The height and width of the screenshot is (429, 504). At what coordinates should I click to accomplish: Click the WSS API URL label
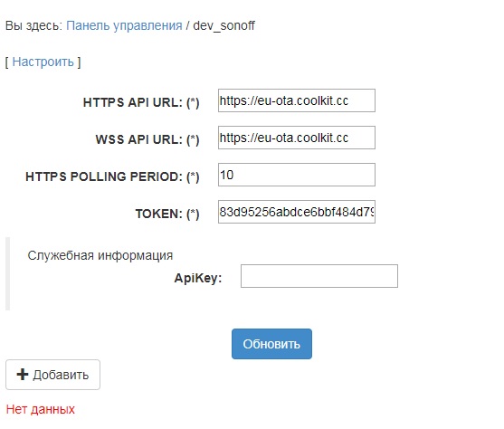147,139
